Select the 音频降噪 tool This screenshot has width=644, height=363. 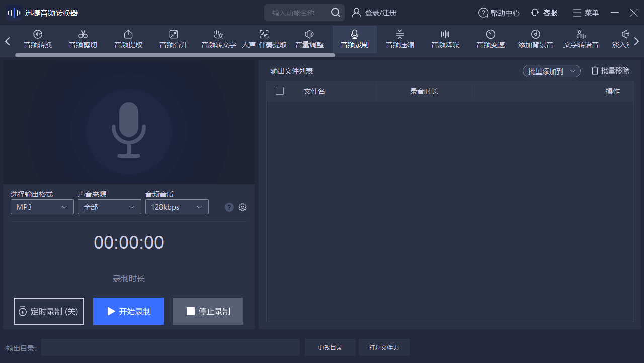pyautogui.click(x=445, y=39)
